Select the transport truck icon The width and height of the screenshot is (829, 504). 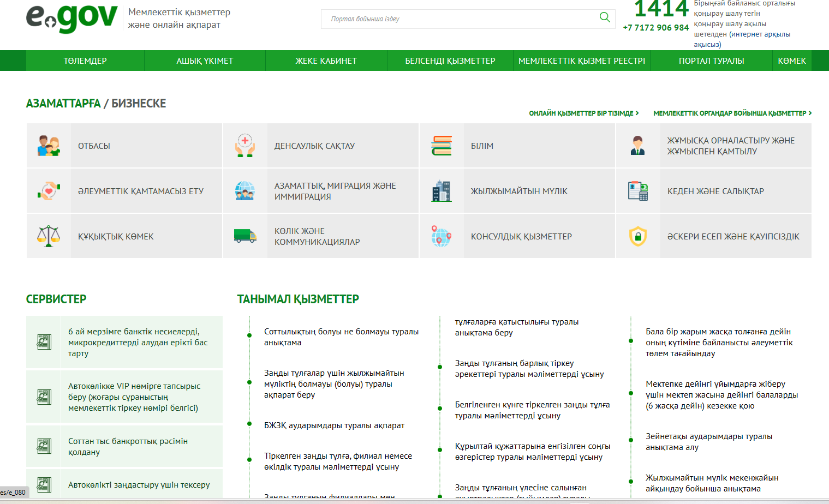tap(245, 236)
